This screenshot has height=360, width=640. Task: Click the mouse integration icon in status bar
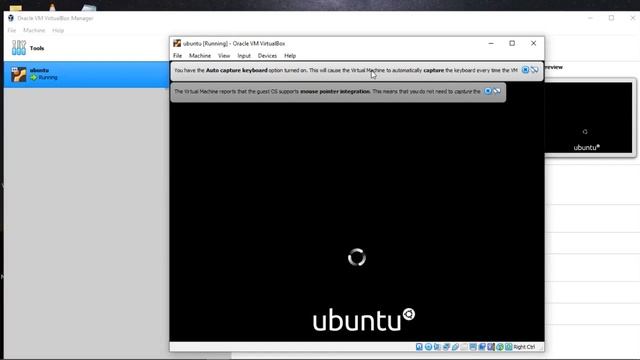point(500,347)
